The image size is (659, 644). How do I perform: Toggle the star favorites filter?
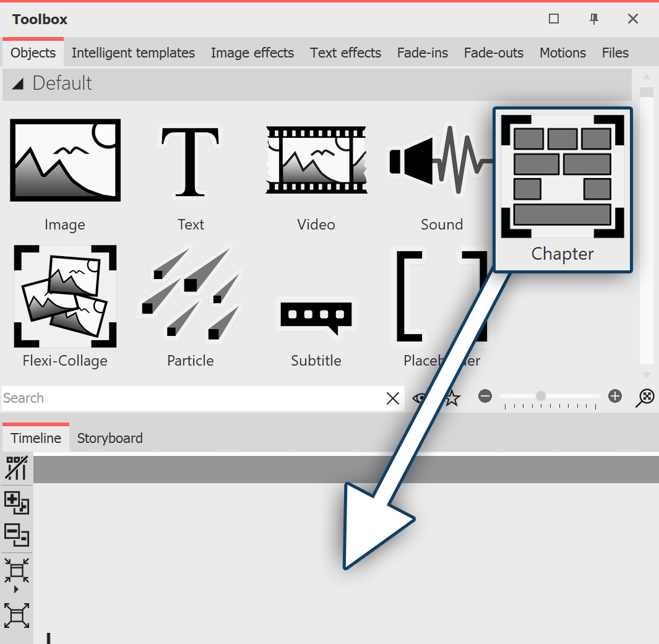tap(453, 398)
